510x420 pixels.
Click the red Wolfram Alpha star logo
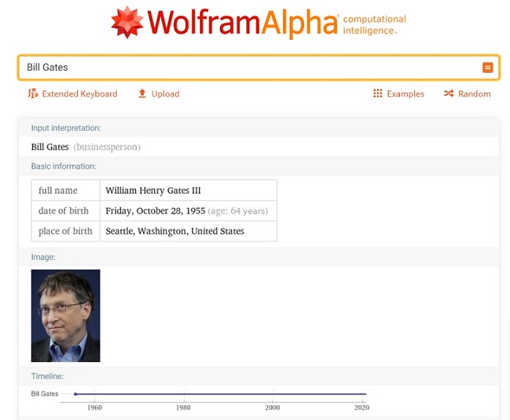click(x=128, y=22)
